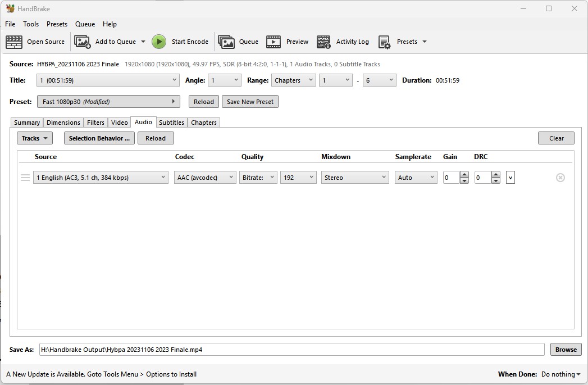Open the AAC (avcodec) codec dropdown
Screen dimensions: 588x385
(205, 178)
